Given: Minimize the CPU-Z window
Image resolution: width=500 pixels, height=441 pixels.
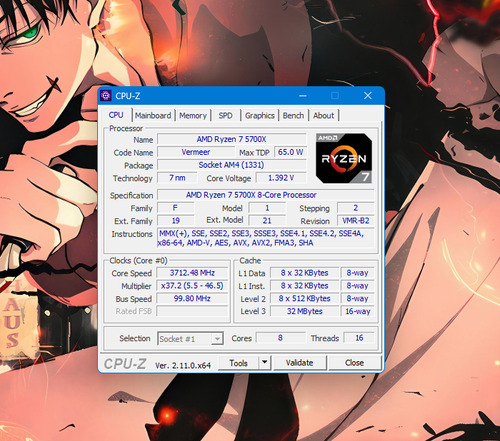Looking at the screenshot, I should tap(303, 96).
